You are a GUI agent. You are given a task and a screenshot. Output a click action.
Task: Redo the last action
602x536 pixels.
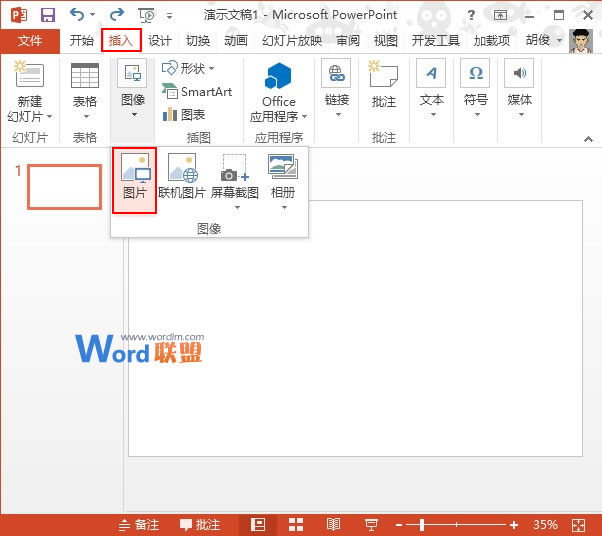tap(117, 15)
